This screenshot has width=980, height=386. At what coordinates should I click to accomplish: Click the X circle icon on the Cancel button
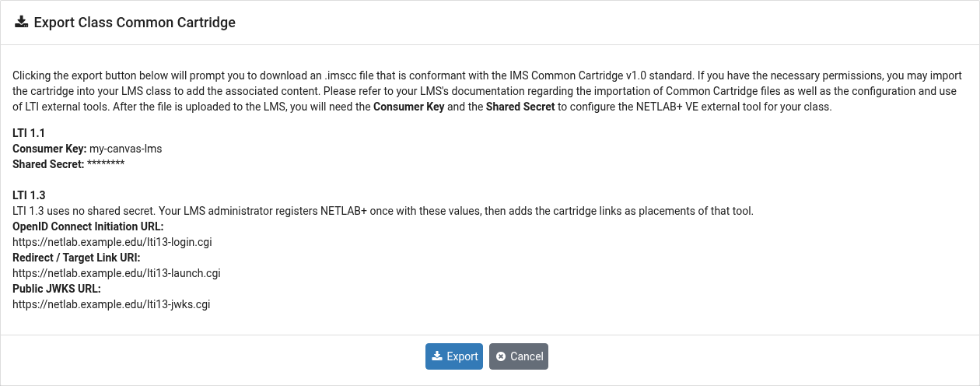501,356
